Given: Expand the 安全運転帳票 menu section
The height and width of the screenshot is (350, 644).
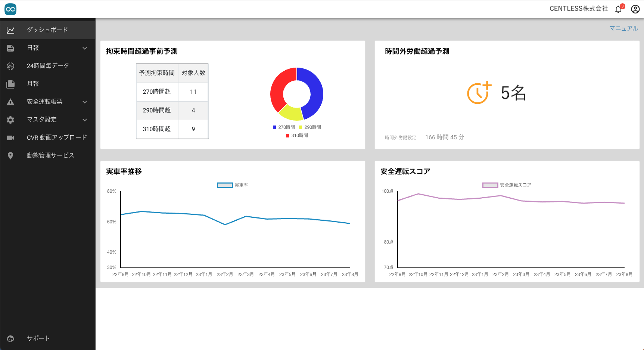Looking at the screenshot, I should tap(85, 102).
